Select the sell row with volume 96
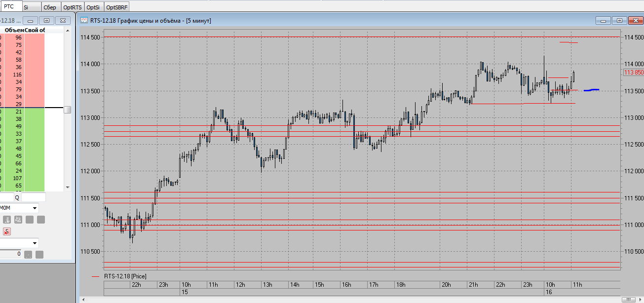This screenshot has width=644, height=303. [22, 38]
